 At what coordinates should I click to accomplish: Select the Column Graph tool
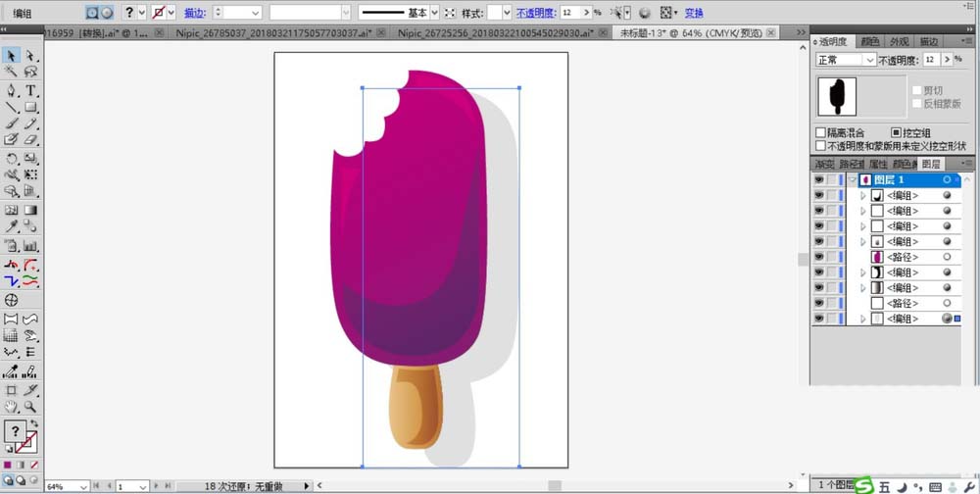coord(30,246)
